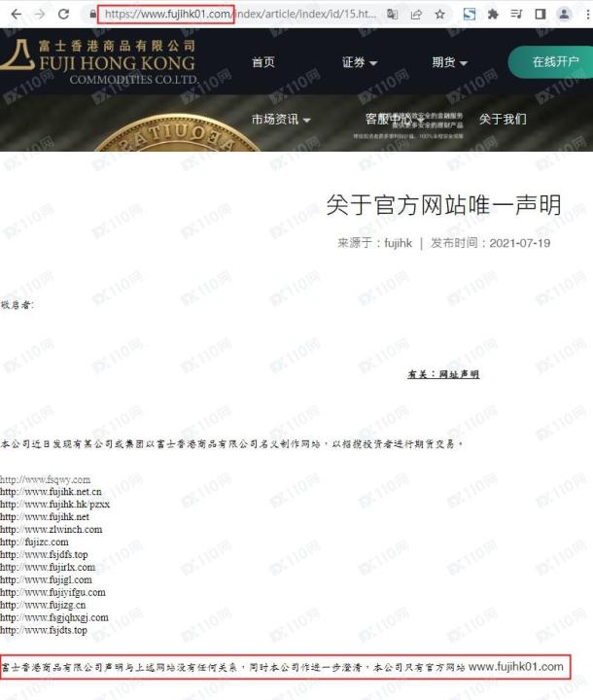
Task: Click the underlined heading 有关：网址声明
Action: point(443,374)
